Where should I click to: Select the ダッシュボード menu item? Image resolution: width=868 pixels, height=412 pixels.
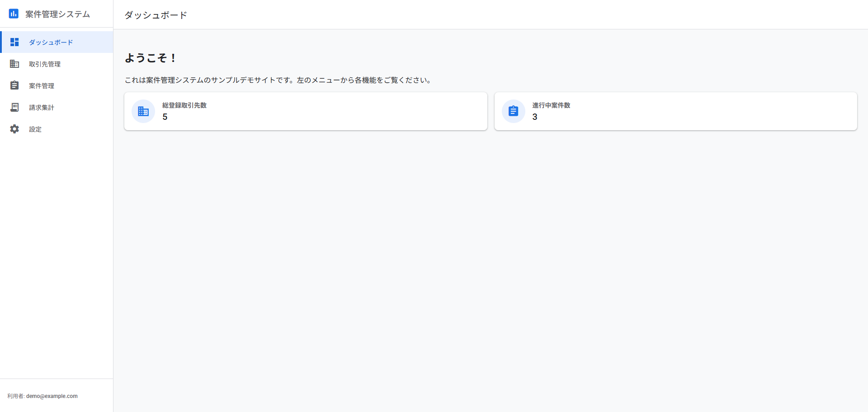coord(51,42)
